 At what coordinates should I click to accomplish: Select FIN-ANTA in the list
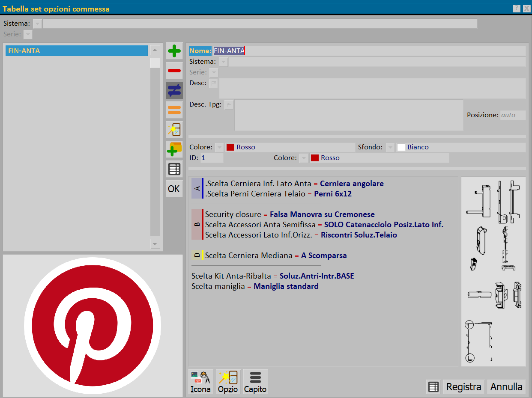pyautogui.click(x=76, y=51)
